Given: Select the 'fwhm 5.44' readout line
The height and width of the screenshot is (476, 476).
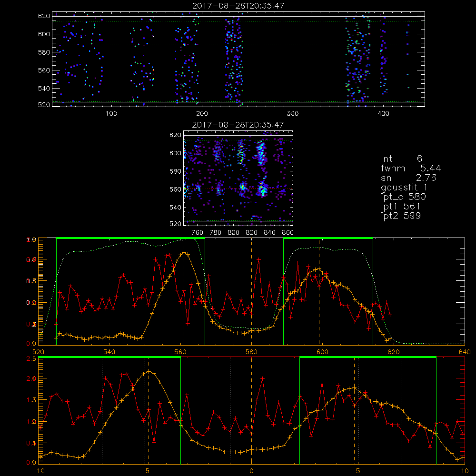Looking at the screenshot, I should tap(411, 168).
